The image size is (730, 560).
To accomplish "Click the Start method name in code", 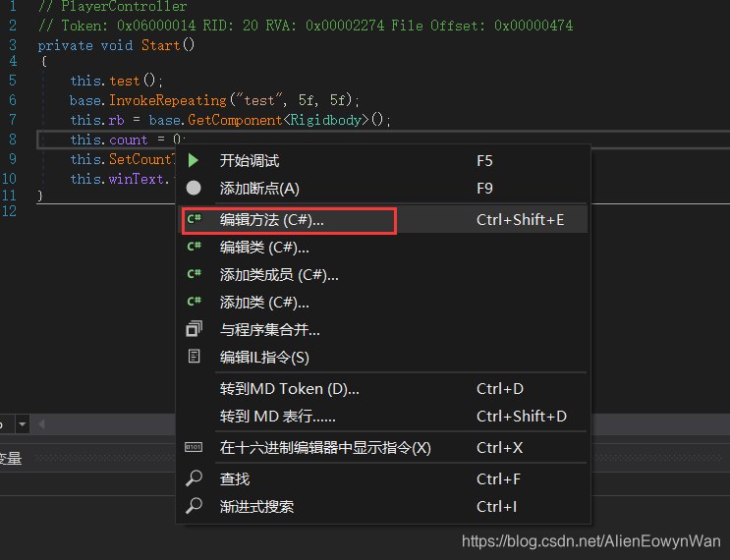I will click(160, 45).
